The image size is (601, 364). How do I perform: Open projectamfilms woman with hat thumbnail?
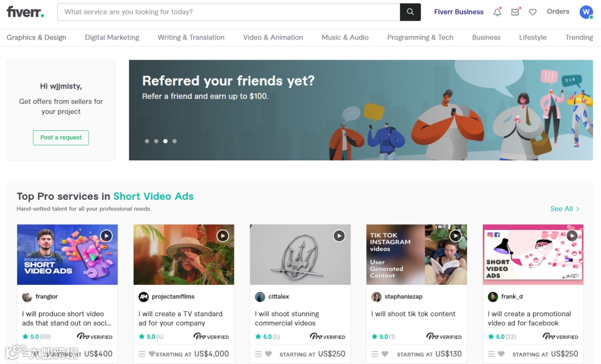pyautogui.click(x=184, y=254)
